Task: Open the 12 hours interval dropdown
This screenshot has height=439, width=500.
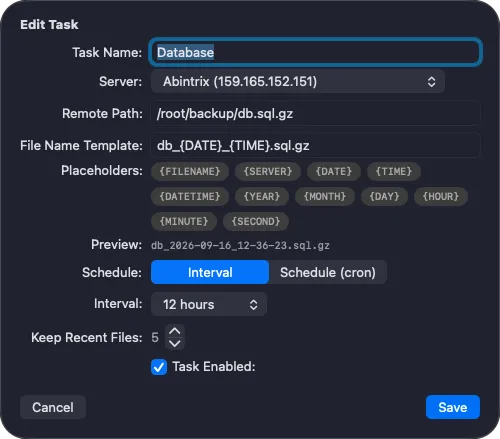Action: click(x=209, y=304)
